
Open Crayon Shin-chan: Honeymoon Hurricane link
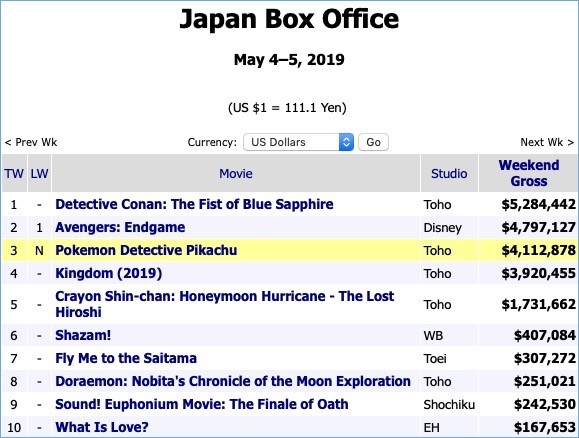point(225,304)
